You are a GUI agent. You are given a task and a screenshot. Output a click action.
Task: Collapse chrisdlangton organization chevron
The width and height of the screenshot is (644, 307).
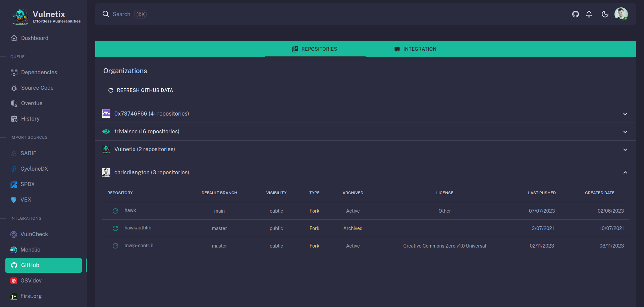click(x=625, y=172)
